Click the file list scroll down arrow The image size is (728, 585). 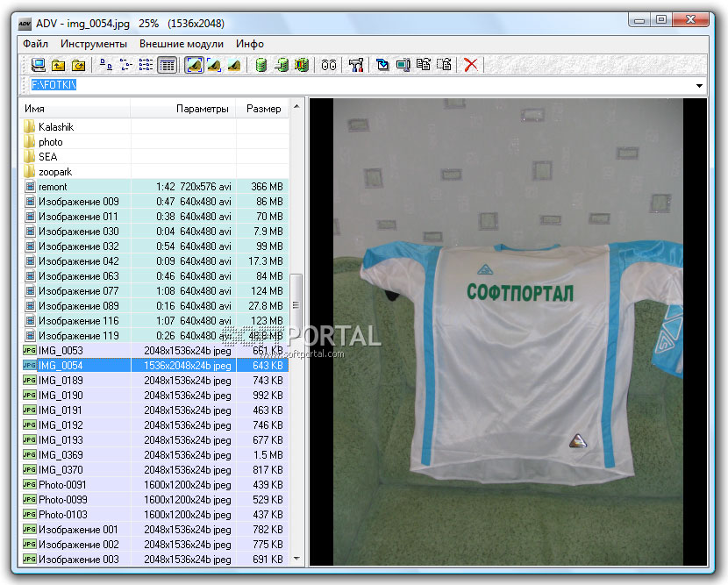tap(296, 559)
